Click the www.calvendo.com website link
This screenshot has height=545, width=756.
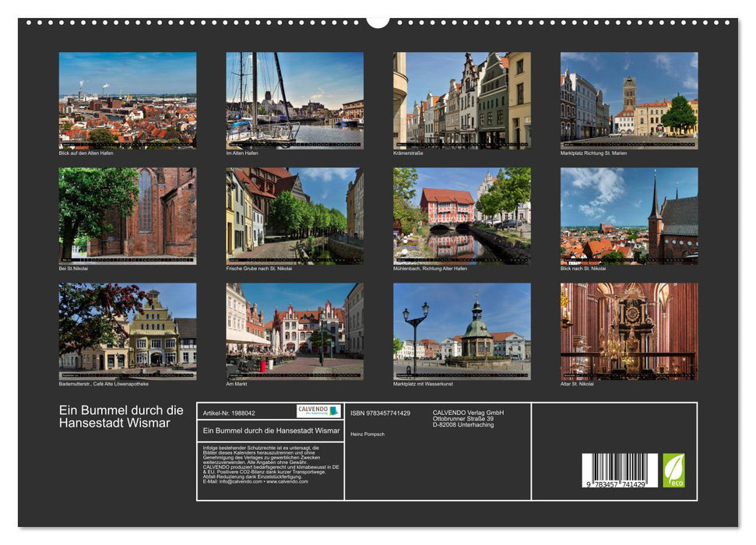(x=287, y=482)
